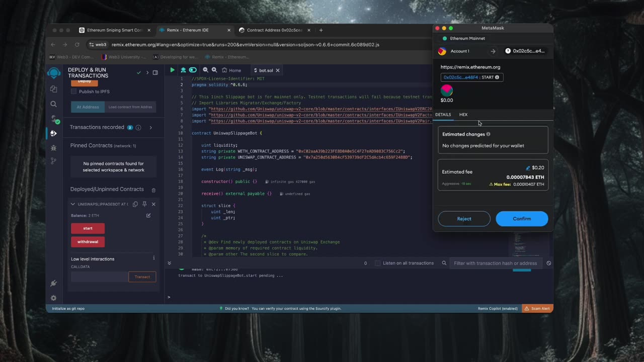The height and width of the screenshot is (362, 644).
Task: Click Transactions recorded info icon
Action: click(138, 128)
